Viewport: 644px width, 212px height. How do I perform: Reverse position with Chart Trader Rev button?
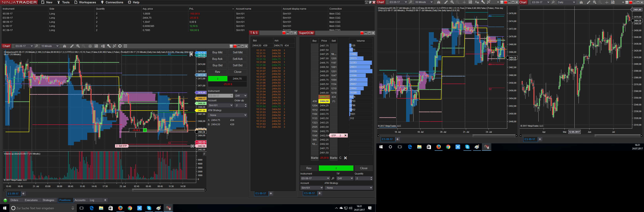click(x=217, y=72)
